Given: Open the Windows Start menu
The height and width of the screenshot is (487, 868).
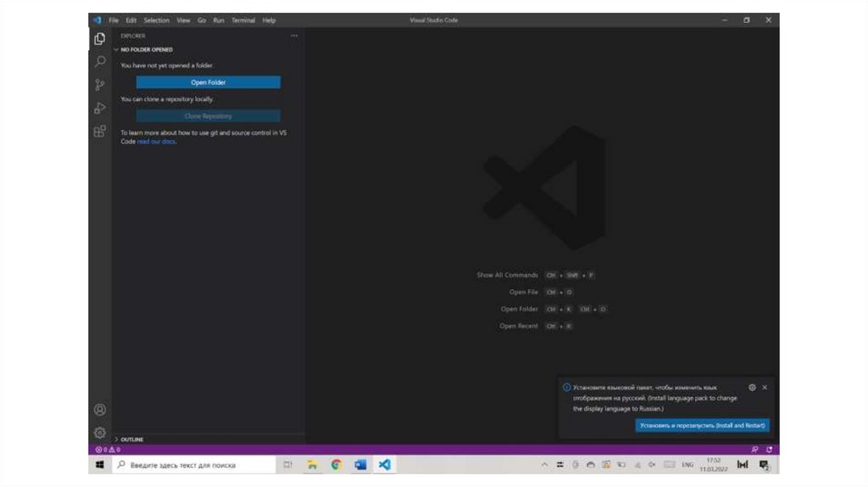Looking at the screenshot, I should click(x=100, y=465).
